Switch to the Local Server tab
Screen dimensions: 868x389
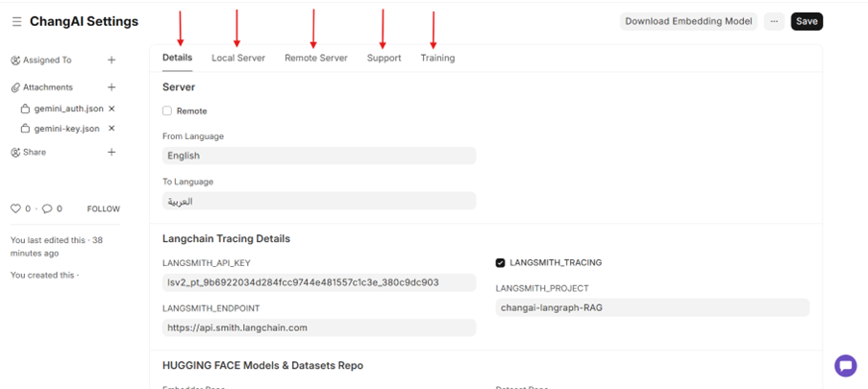click(x=238, y=58)
